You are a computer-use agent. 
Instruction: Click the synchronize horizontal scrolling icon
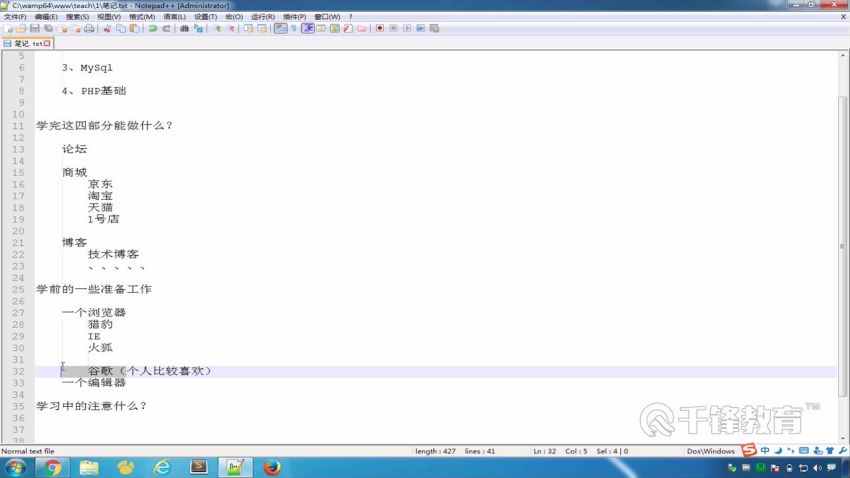[x=262, y=28]
